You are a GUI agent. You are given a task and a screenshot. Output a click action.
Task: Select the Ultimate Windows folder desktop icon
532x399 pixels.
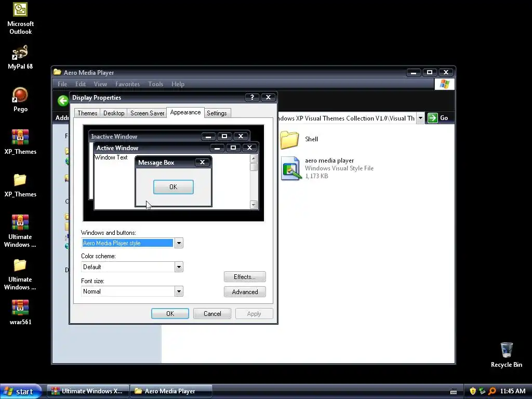tap(20, 265)
